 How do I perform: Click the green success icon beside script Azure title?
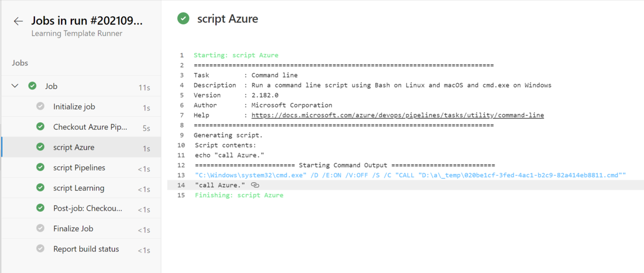(184, 19)
